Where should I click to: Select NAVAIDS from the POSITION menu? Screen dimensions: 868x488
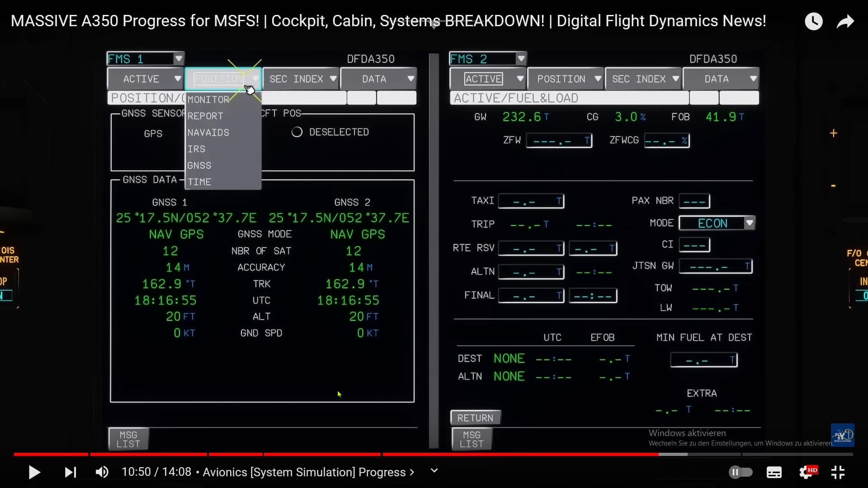pyautogui.click(x=208, y=132)
